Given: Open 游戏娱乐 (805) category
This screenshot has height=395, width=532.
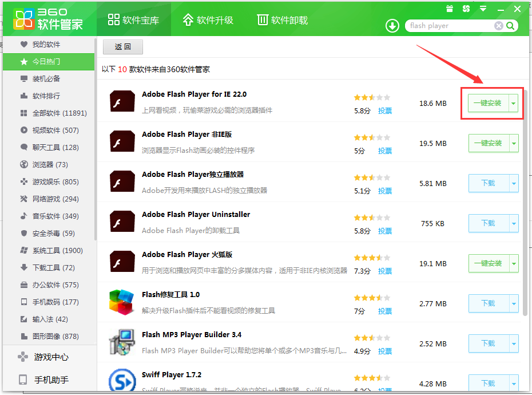Looking at the screenshot, I should (x=49, y=181).
